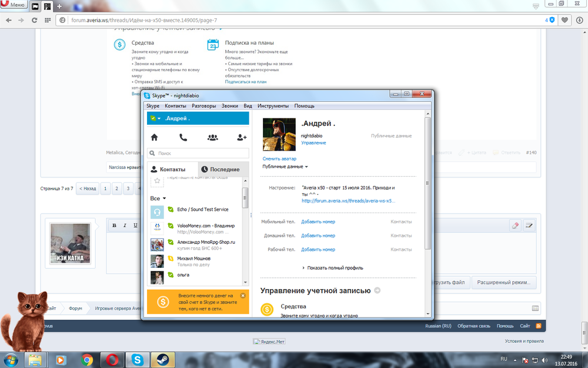Screen dimensions: 588x368
Task: Click the volume speaker icon in the system tray
Action: coord(544,360)
